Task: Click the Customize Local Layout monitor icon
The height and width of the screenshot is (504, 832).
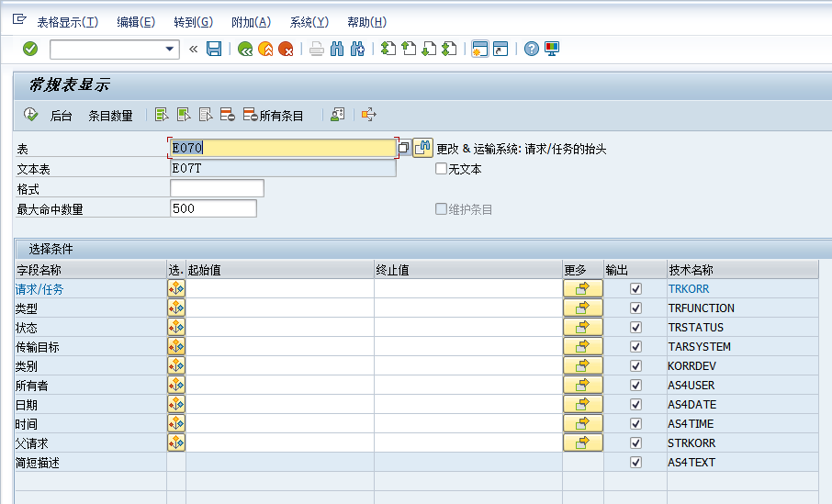Action: (x=552, y=49)
